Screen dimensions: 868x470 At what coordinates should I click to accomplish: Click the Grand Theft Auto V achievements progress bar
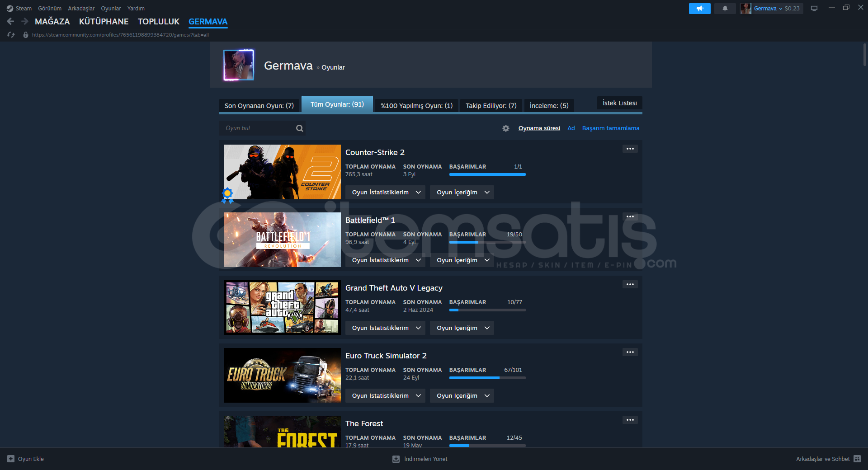487,310
